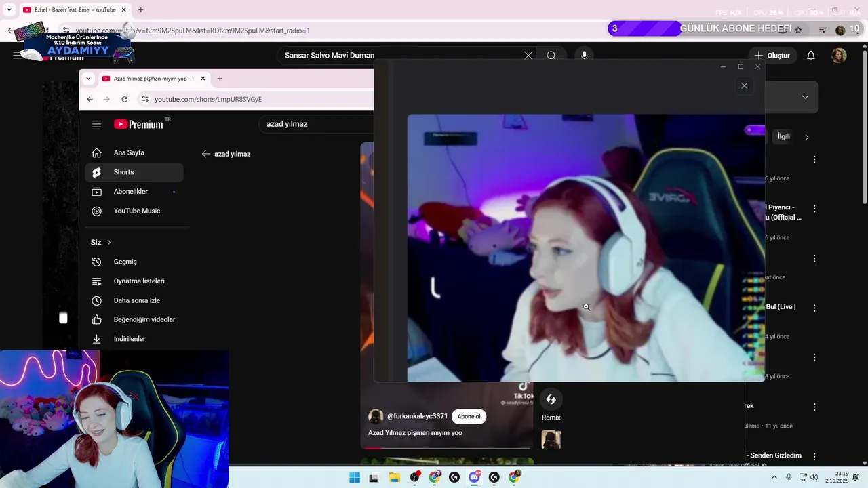Click the Sansar Salvo Mavi Duman search box
This screenshot has height=488, width=868.
(399, 56)
